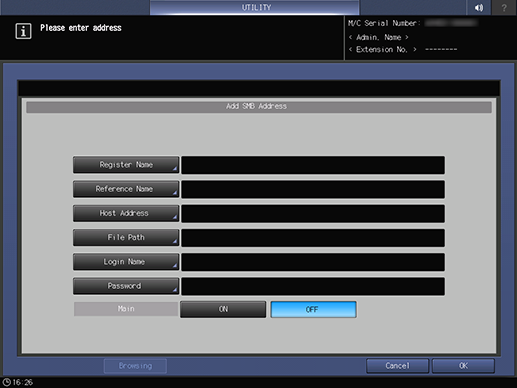517x388 pixels.
Task: Confirm with the OK button
Action: pos(463,366)
